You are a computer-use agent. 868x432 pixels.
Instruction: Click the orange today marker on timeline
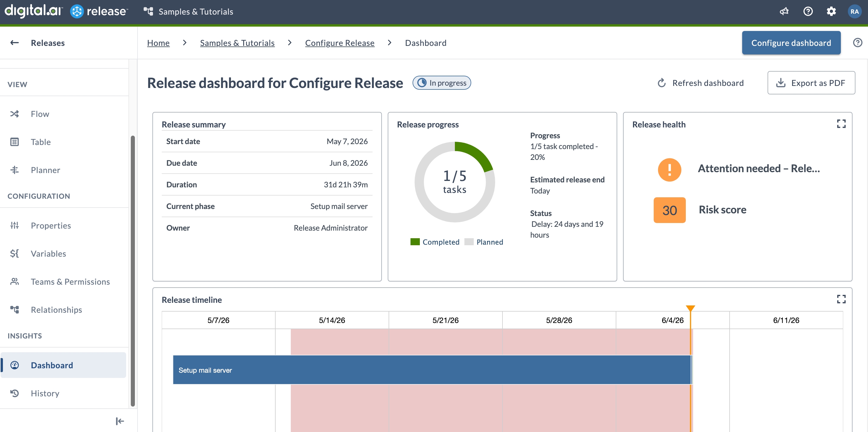point(690,308)
